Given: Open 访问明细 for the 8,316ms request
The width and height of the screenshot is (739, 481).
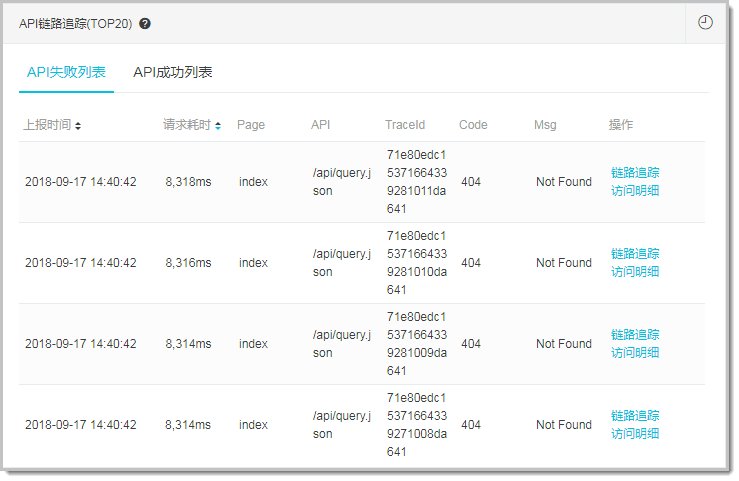Looking at the screenshot, I should click(x=635, y=271).
